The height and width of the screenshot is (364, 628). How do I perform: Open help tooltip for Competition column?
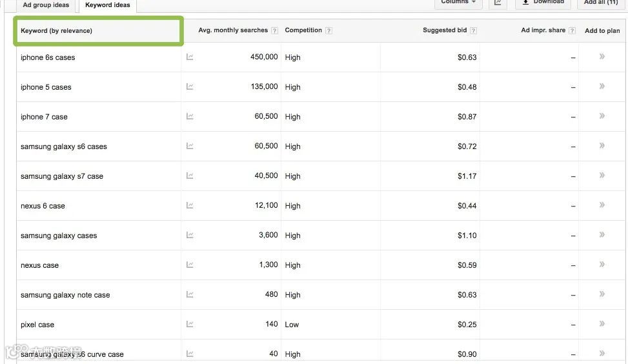[329, 30]
